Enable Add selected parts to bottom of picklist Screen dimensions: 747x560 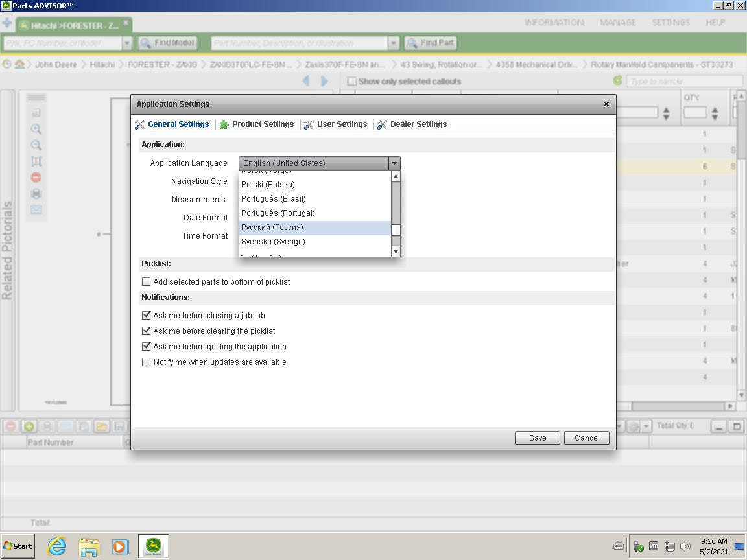(147, 282)
